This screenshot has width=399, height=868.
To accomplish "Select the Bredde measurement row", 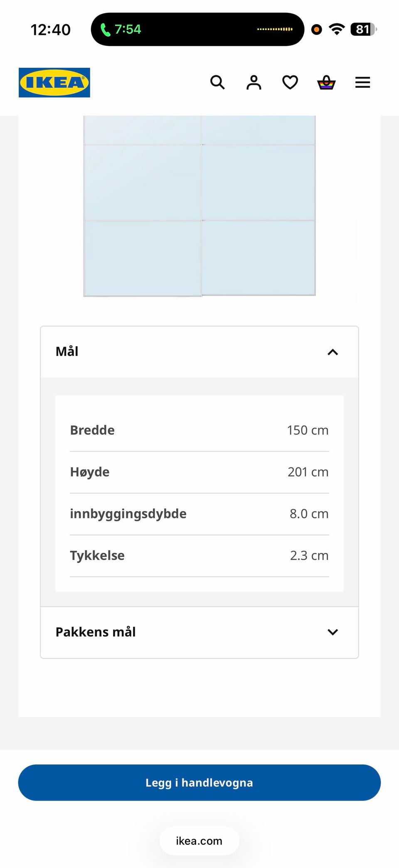I will click(x=199, y=430).
